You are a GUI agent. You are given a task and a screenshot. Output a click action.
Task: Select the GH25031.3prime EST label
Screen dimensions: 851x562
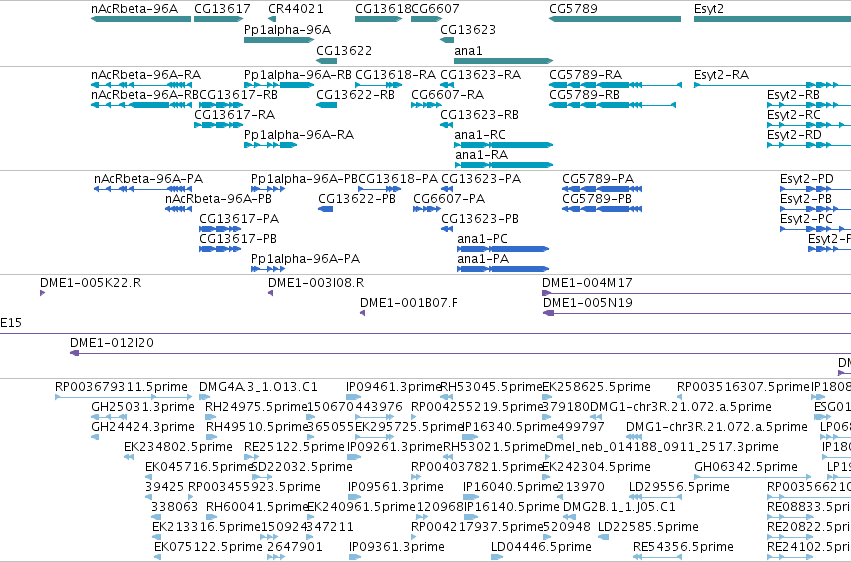(143, 407)
